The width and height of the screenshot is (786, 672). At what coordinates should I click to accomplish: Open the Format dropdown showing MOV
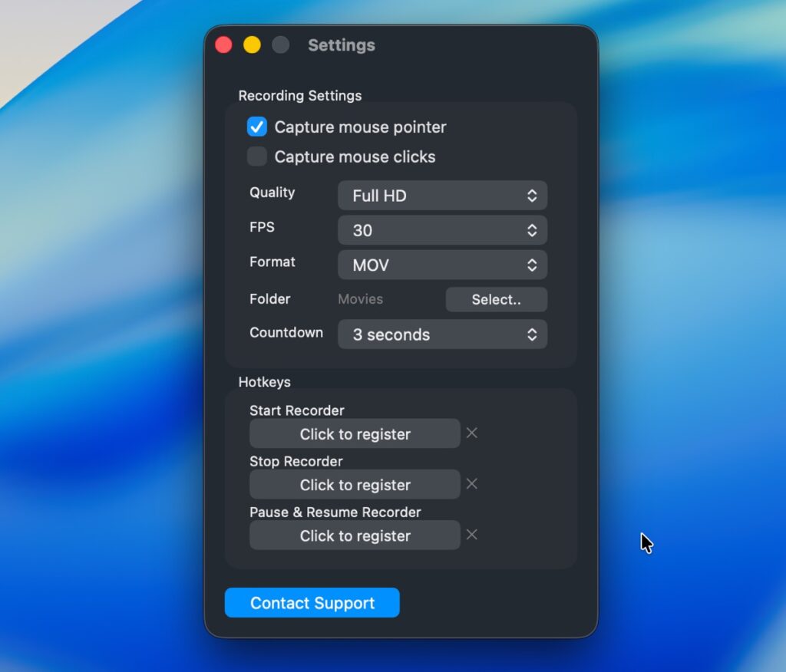(442, 265)
